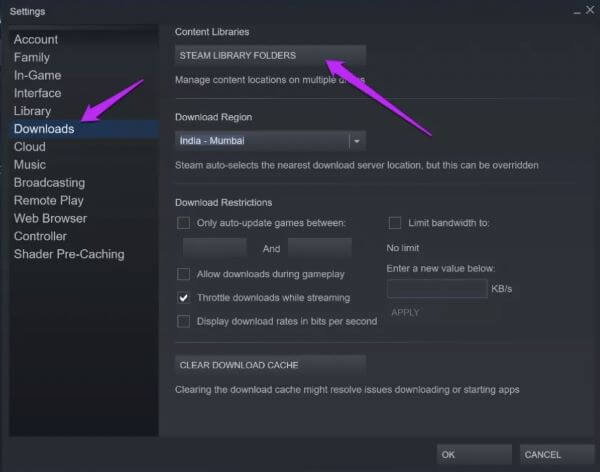
Task: Click the Cancel button
Action: [x=557, y=454]
